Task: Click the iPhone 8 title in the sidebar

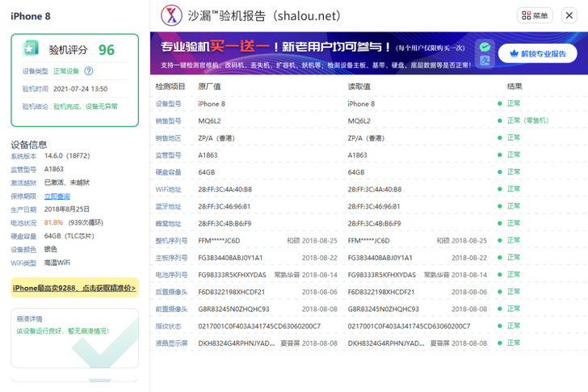Action: [x=31, y=16]
